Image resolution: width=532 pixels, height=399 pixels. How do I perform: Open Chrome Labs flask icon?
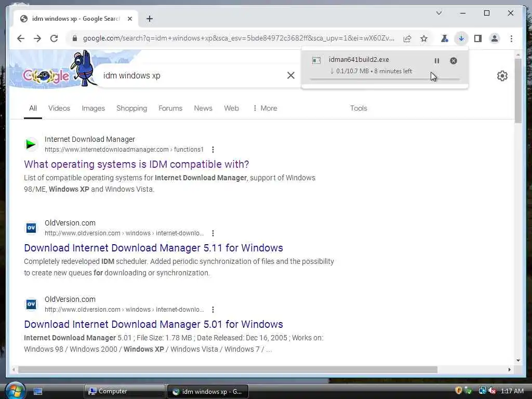tap(445, 38)
